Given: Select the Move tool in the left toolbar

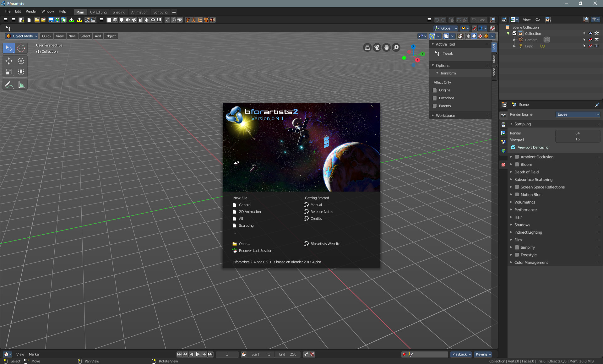Looking at the screenshot, I should 8,61.
